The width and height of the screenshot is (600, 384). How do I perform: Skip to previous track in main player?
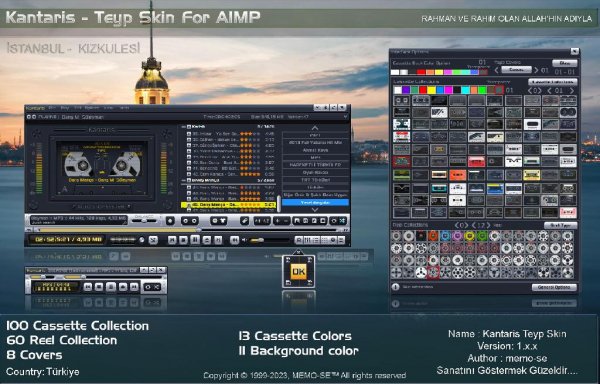[172, 240]
